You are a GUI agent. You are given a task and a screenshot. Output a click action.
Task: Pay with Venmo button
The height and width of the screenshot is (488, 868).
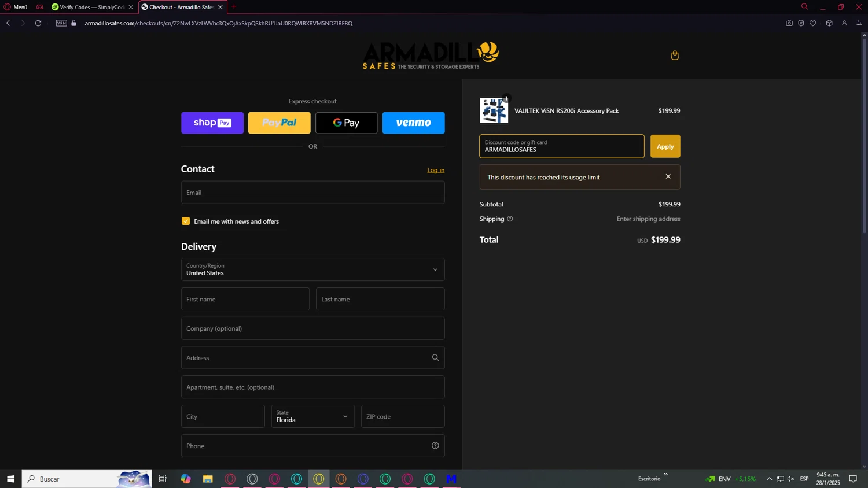[414, 123]
